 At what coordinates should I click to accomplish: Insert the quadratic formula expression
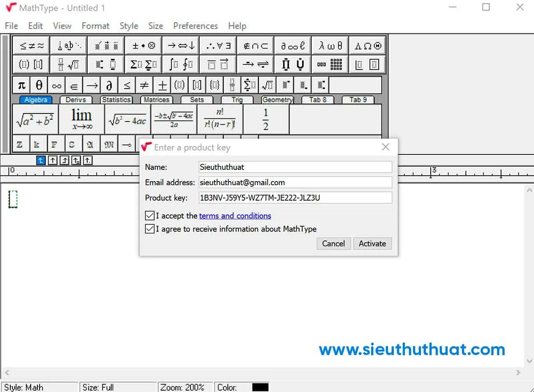(174, 119)
